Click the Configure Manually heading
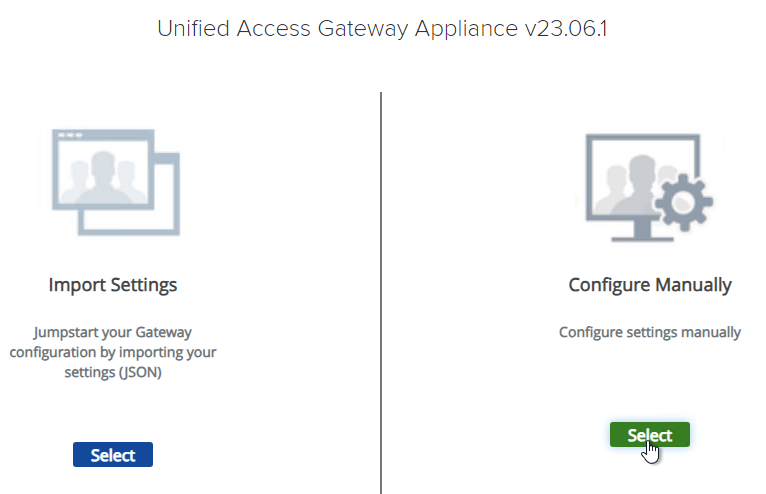 click(650, 285)
